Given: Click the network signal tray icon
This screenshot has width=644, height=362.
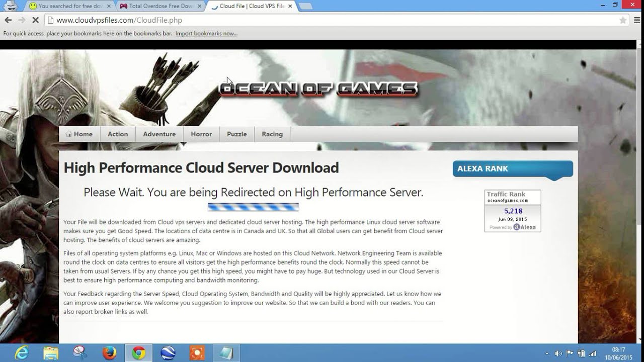Looking at the screenshot, I should [x=593, y=353].
